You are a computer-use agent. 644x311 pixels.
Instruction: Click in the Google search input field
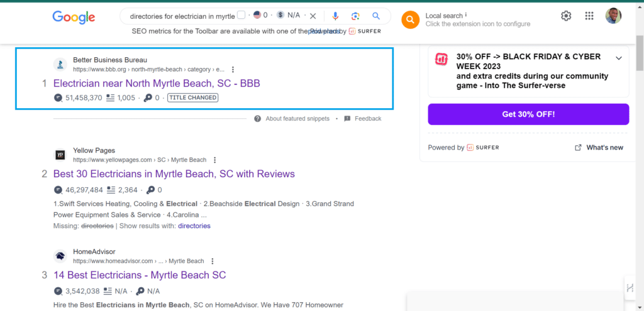coord(182,16)
